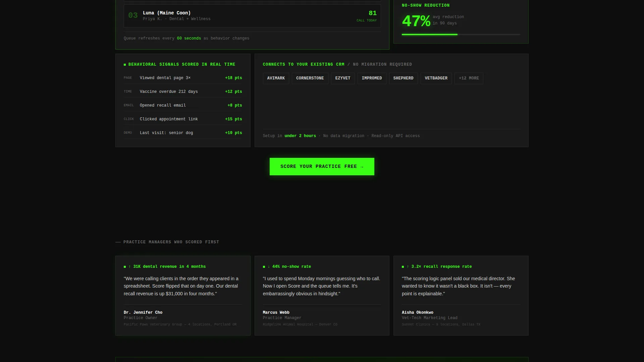The height and width of the screenshot is (362, 644).
Task: Open Aisha Okonkwo testimonial card
Action: 461,296
